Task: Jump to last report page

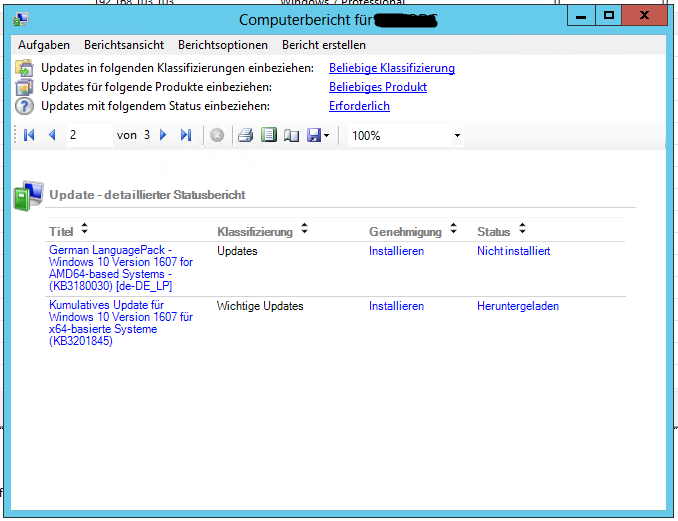Action: 185,135
